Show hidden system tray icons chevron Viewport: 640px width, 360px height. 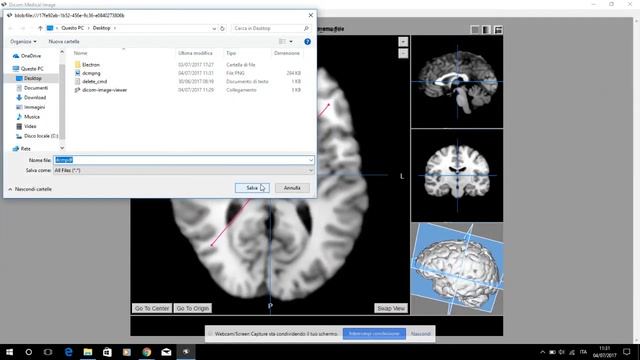pyautogui.click(x=542, y=352)
